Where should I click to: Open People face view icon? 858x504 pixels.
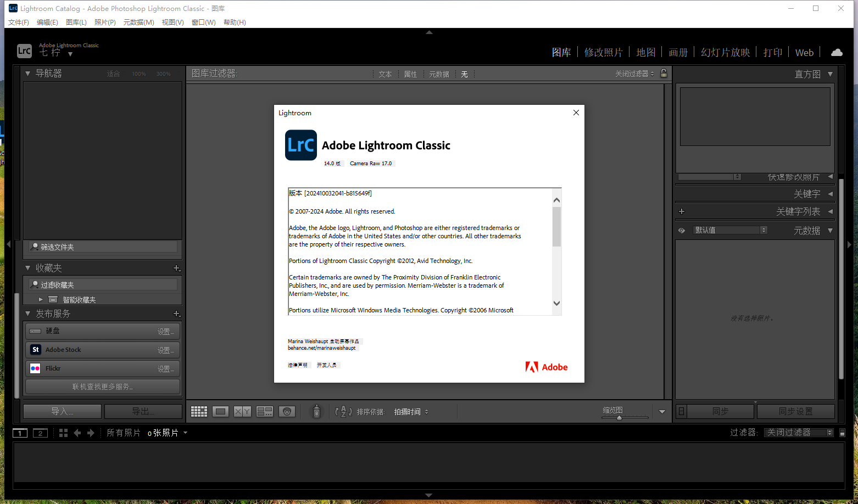click(x=287, y=411)
